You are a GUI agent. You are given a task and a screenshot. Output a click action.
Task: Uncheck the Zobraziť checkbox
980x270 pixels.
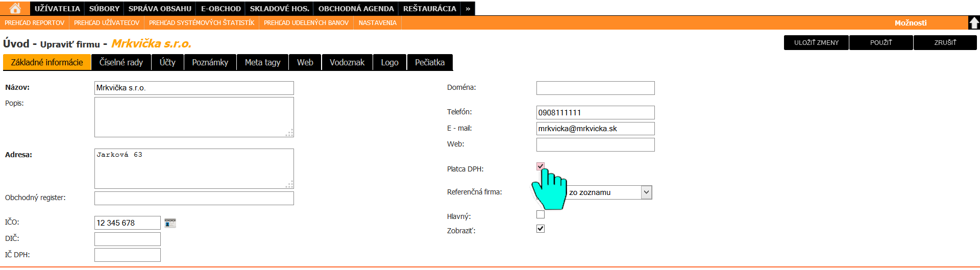tap(541, 229)
